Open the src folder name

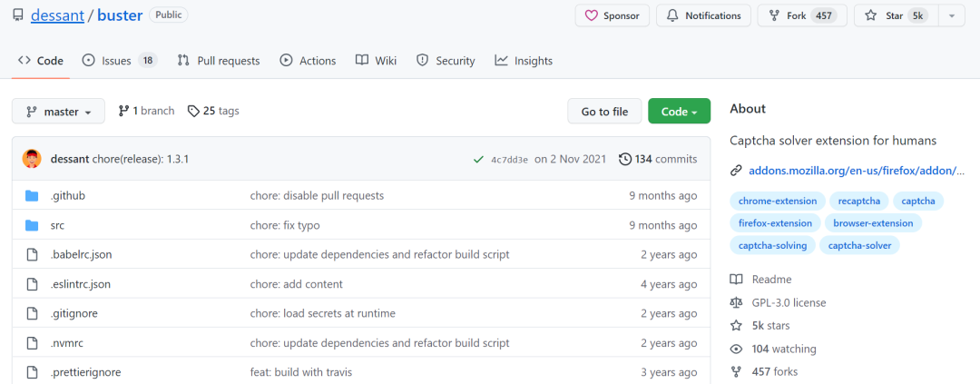tap(57, 225)
